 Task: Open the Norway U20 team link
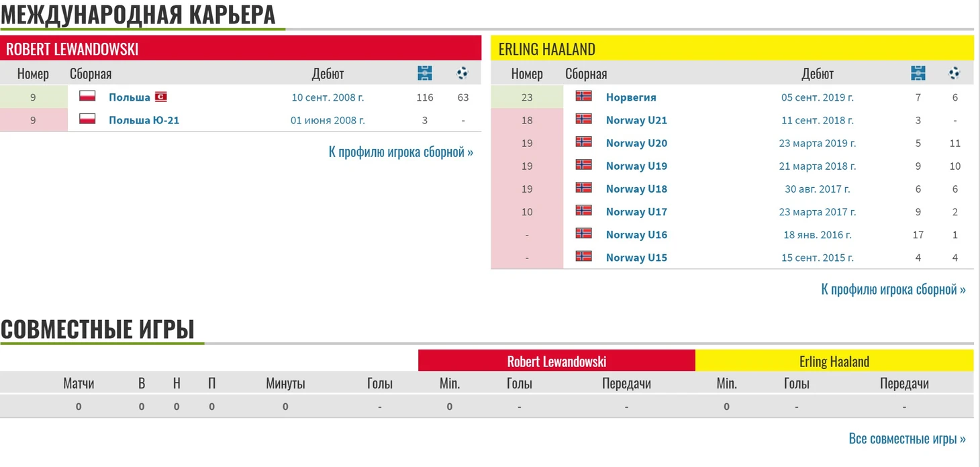636,143
